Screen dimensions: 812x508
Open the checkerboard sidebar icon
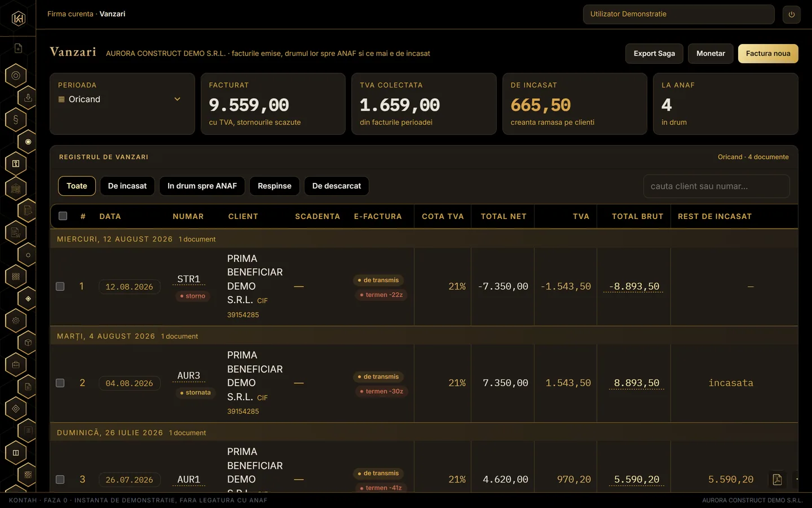[x=28, y=475]
